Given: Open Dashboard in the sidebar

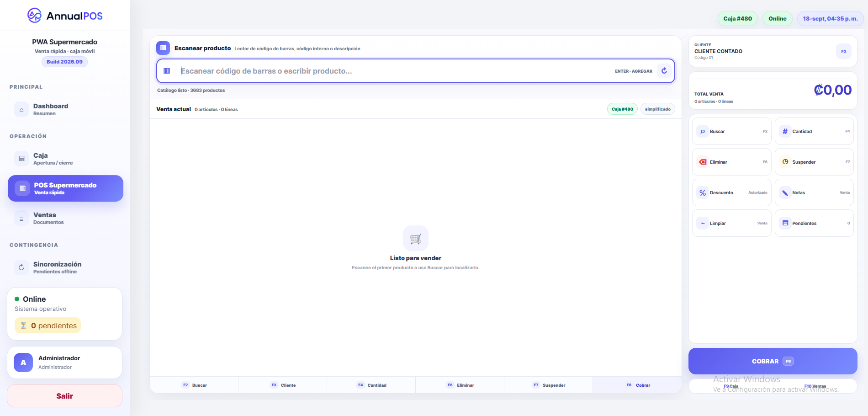Looking at the screenshot, I should (x=65, y=109).
